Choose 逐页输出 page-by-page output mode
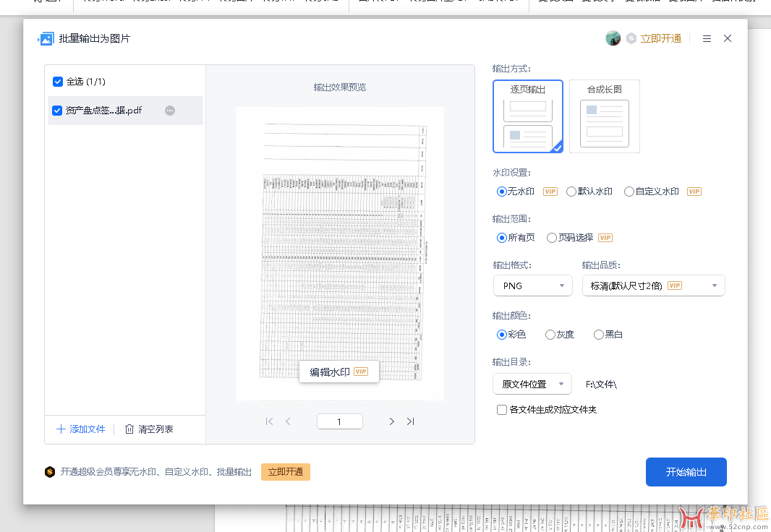Screen dimensions: 771x532 tap(528, 116)
